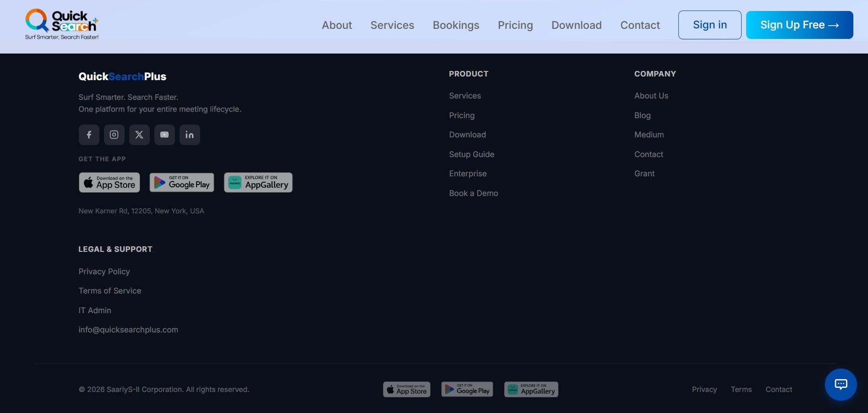Open Contact link under Company
The width and height of the screenshot is (868, 413).
(649, 154)
